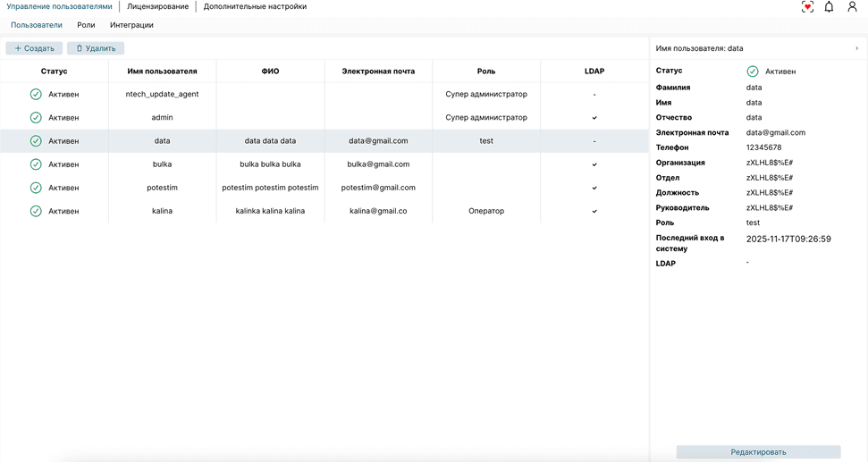Click the Создать button
The width and height of the screenshot is (868, 462).
coord(35,48)
